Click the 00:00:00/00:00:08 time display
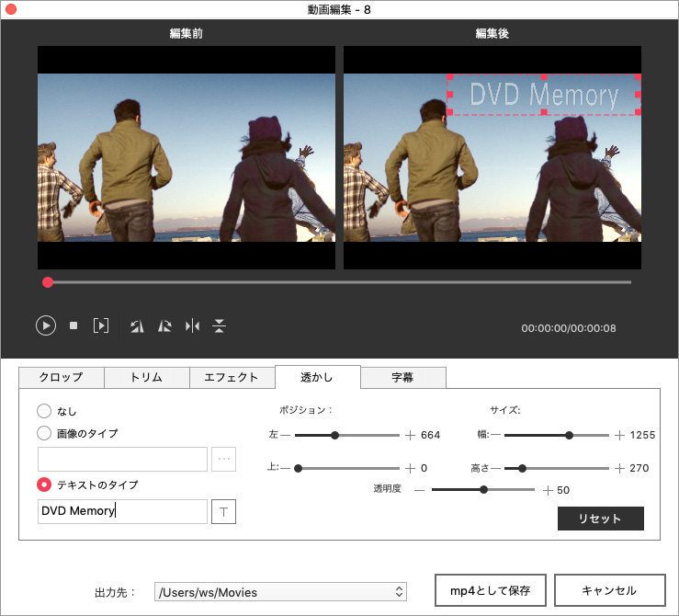 tap(569, 328)
